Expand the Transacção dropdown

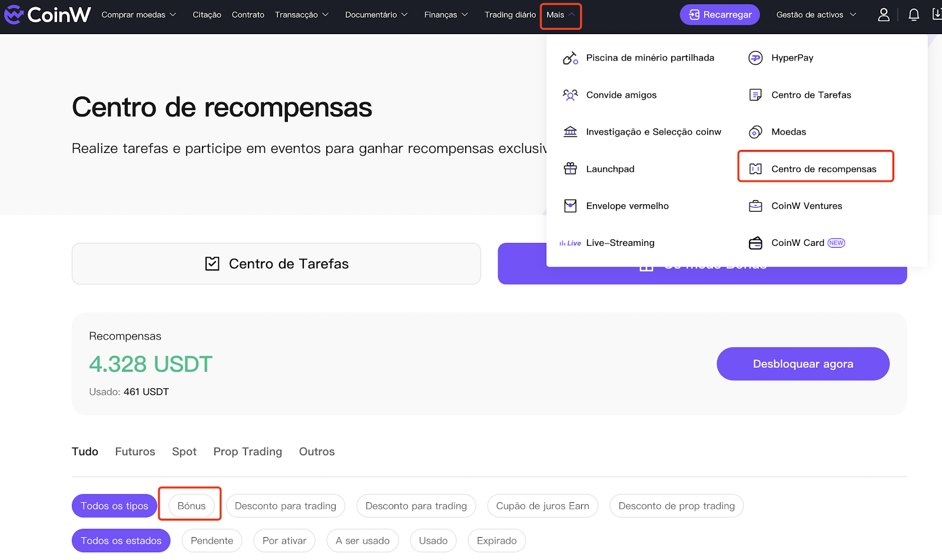point(301,15)
